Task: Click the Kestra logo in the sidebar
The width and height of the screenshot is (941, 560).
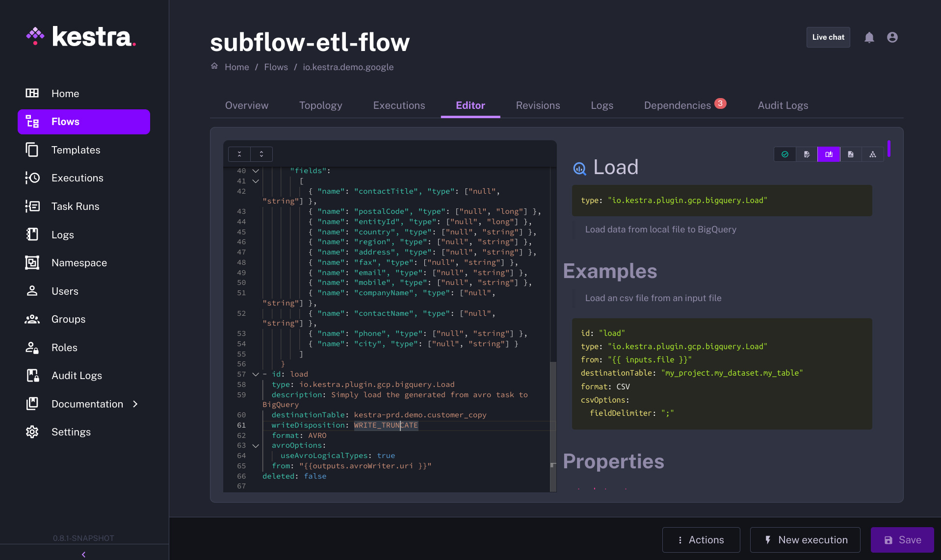Action: click(81, 37)
